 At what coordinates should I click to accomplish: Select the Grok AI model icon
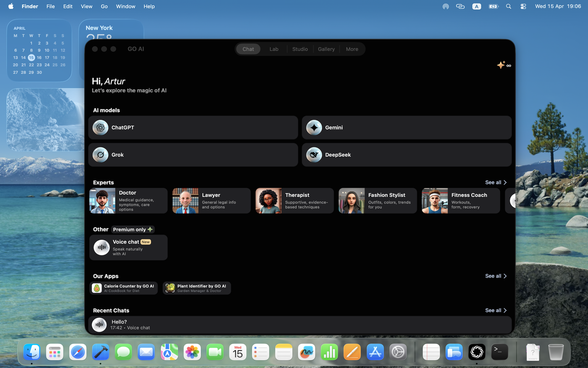100,154
